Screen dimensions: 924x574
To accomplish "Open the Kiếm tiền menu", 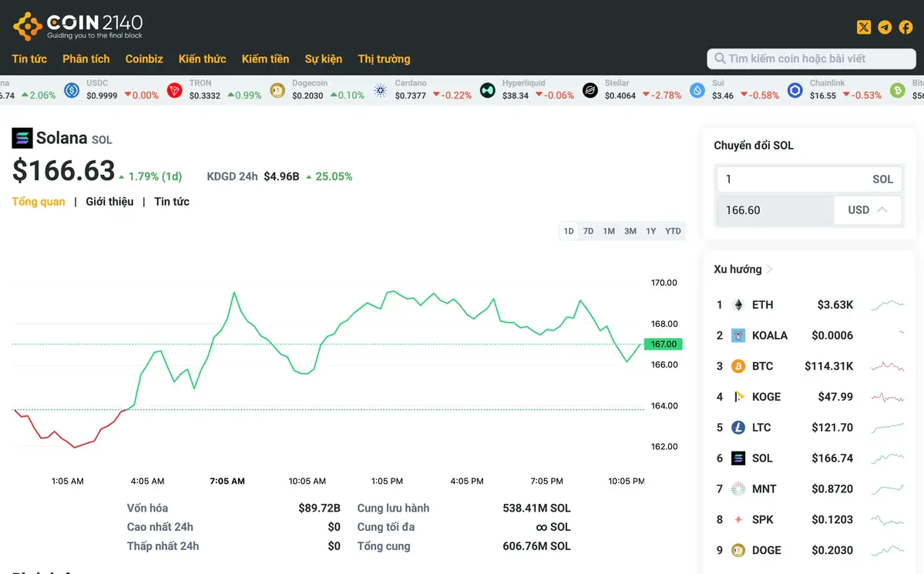I will click(x=265, y=59).
